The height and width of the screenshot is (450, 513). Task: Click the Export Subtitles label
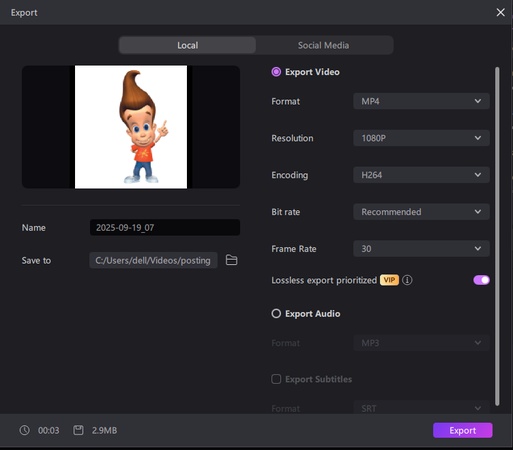(x=318, y=379)
